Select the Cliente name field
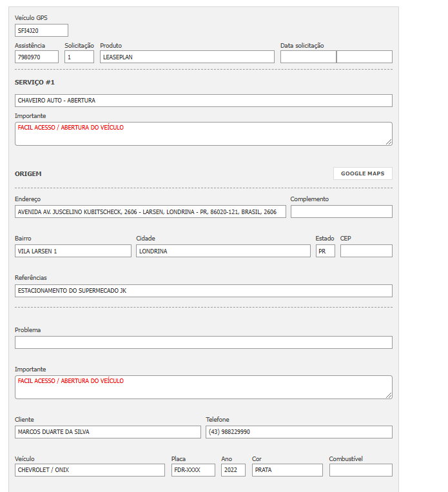Image resolution: width=448 pixels, height=492 pixels. tap(108, 432)
